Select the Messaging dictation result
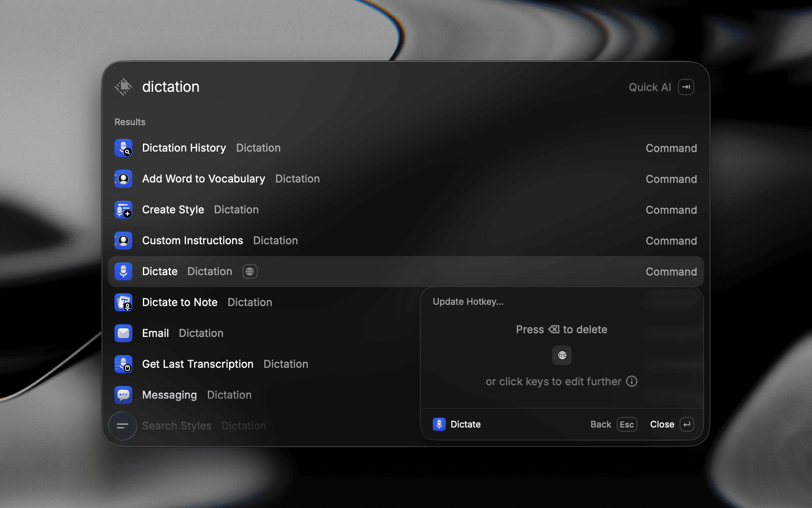 [x=264, y=395]
